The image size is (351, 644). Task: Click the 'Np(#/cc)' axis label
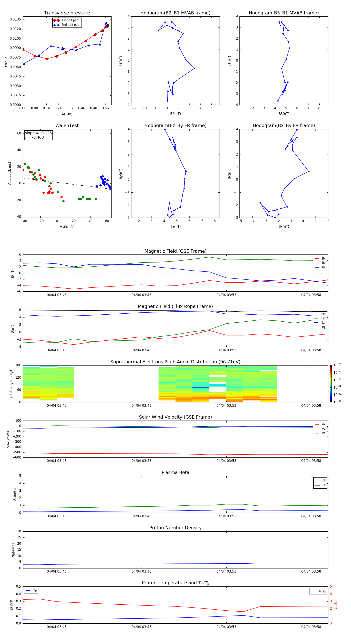point(13,550)
